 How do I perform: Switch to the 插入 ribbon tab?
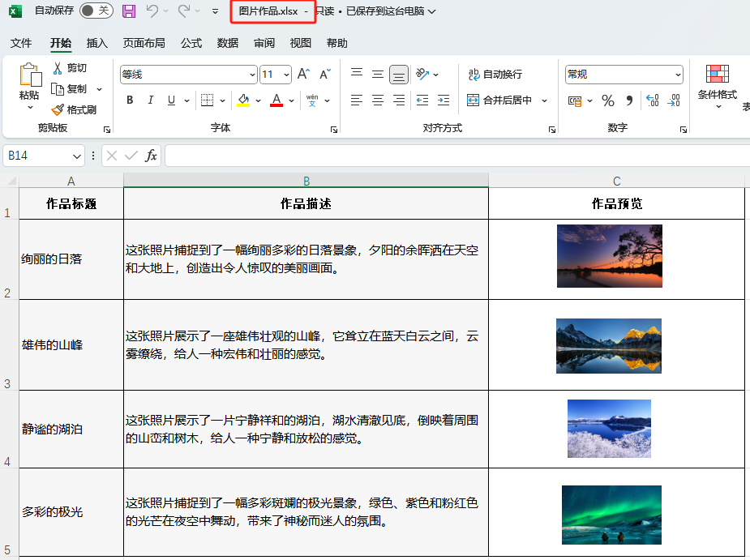(97, 43)
